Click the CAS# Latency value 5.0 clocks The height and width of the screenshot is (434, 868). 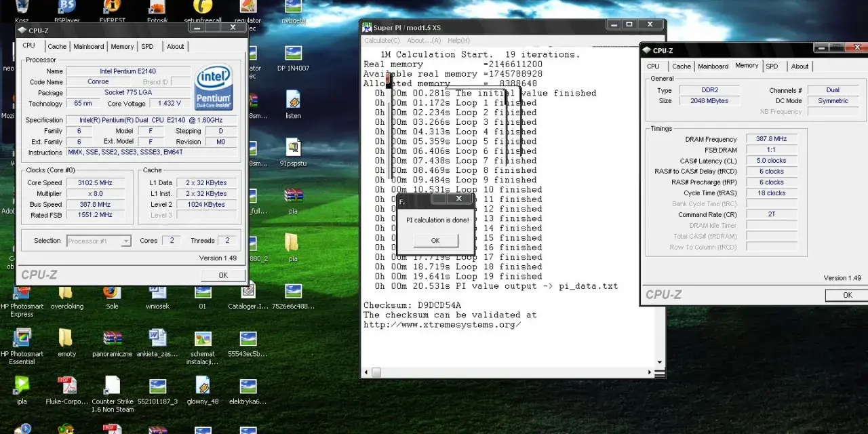tap(772, 161)
